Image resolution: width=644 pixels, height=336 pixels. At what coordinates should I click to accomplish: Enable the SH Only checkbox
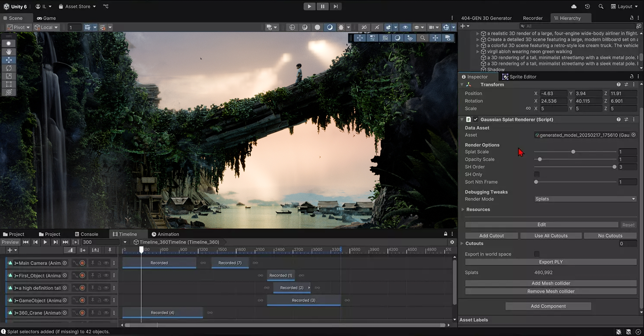point(537,174)
